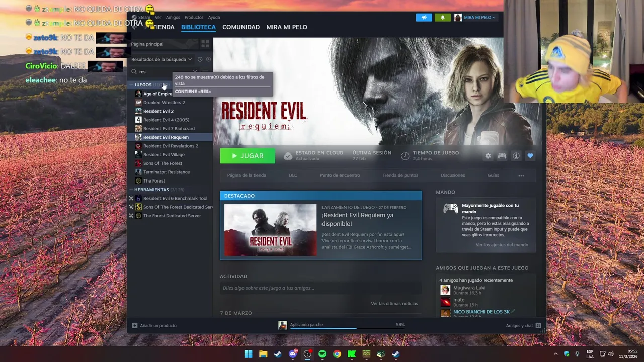The width and height of the screenshot is (644, 362).
Task: Select The Forest game entry
Action: pyautogui.click(x=154, y=180)
